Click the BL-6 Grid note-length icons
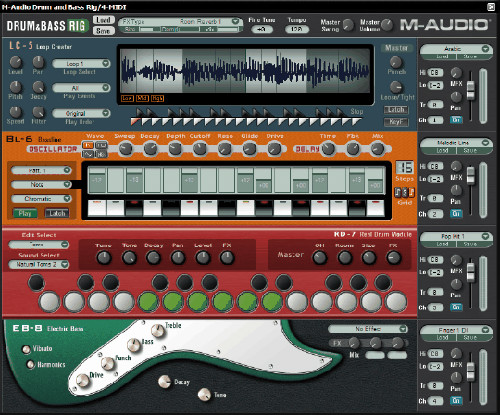Screen dimensions: 500x415 tap(405, 192)
